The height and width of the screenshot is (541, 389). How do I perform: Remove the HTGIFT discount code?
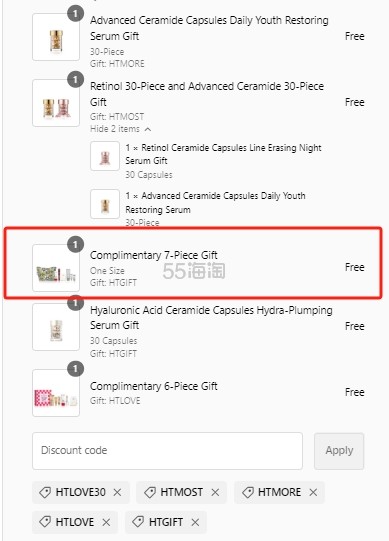(195, 522)
